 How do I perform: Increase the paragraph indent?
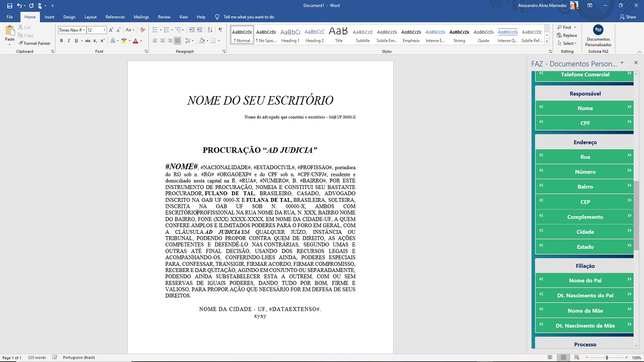click(x=200, y=30)
